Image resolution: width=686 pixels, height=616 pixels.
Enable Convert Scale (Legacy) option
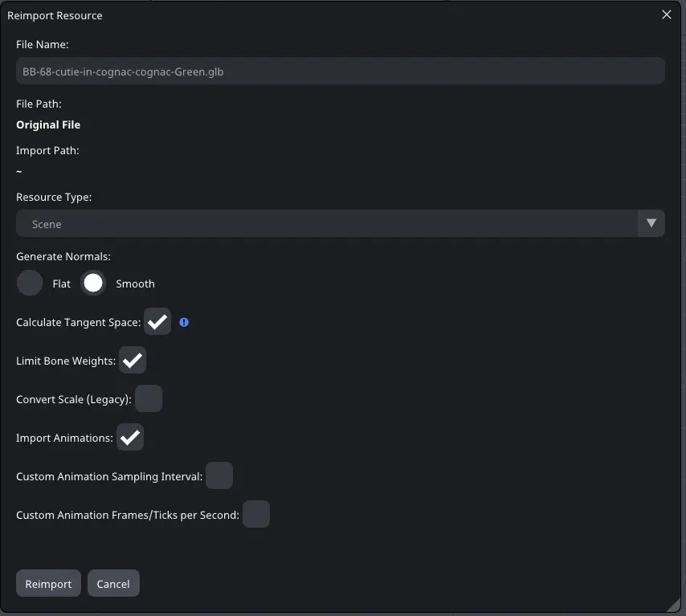click(149, 398)
